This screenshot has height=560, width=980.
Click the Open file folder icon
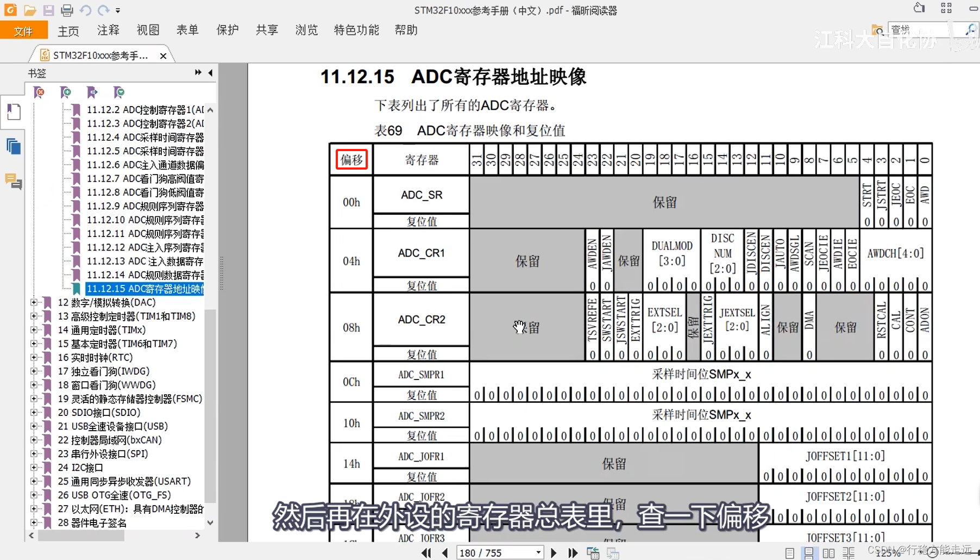(x=30, y=10)
